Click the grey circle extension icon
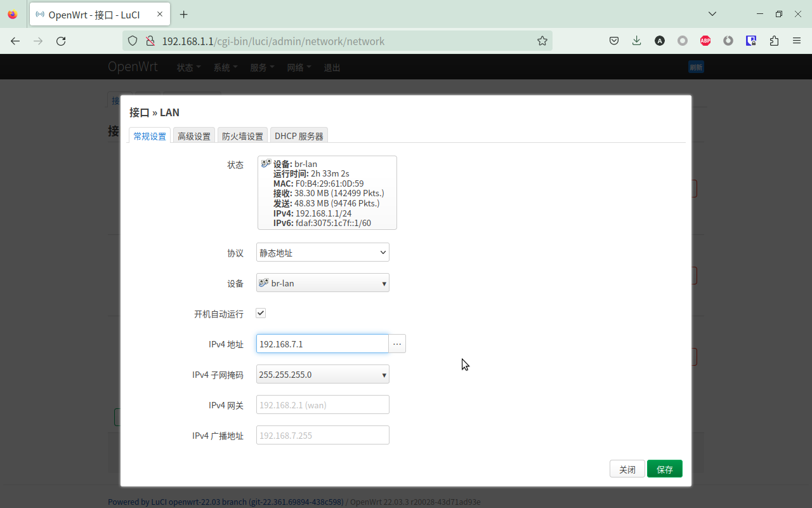This screenshot has height=508, width=812. (x=683, y=41)
